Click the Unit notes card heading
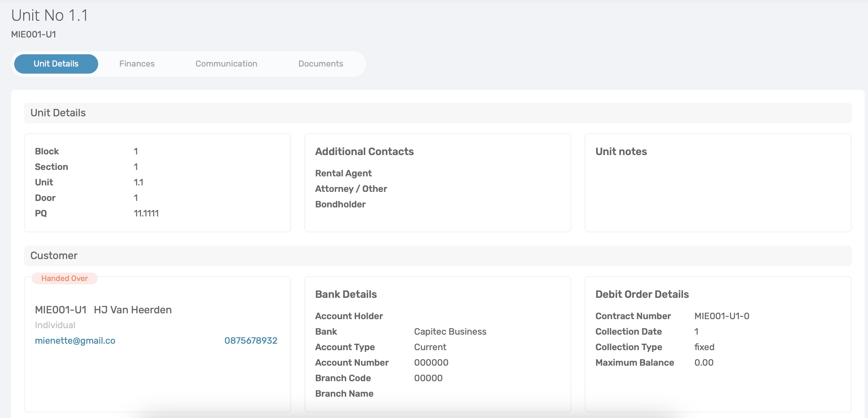868x418 pixels. click(x=621, y=152)
